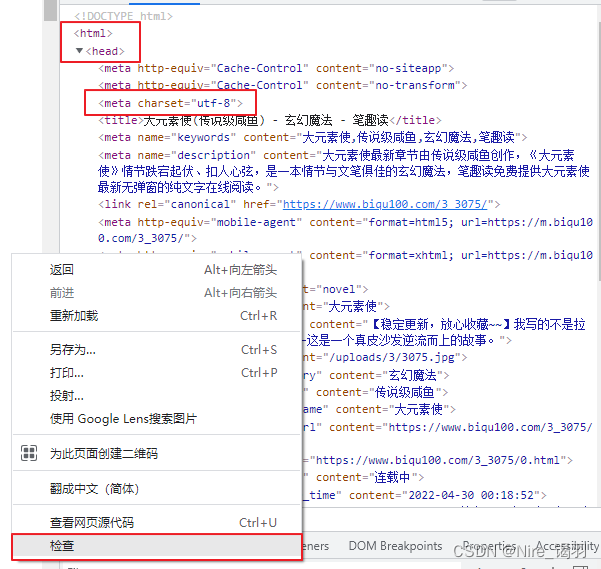Image resolution: width=601 pixels, height=569 pixels.
Task: Click the 连载中 status meta row
Action: point(364,477)
